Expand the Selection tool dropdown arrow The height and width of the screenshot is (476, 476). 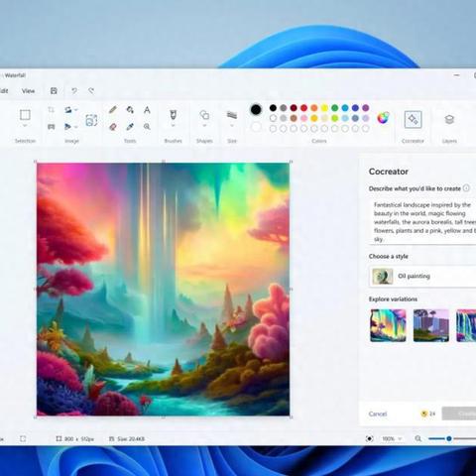[25, 126]
